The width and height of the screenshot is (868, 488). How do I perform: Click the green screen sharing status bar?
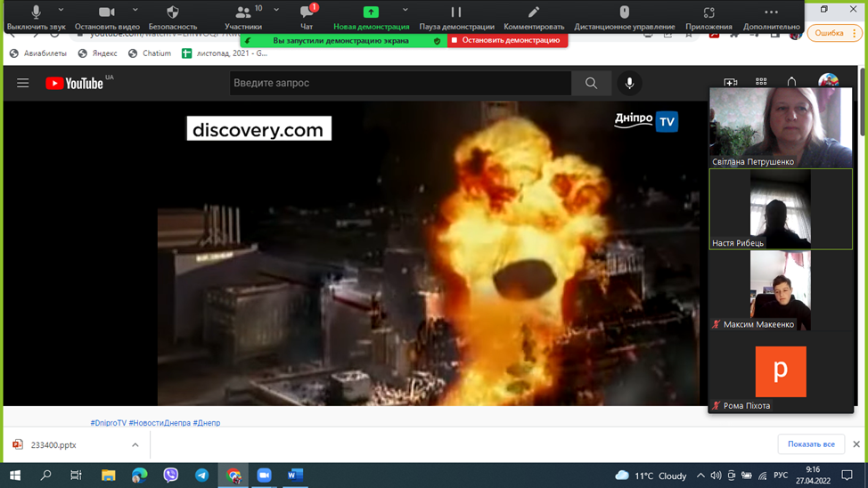pos(343,40)
